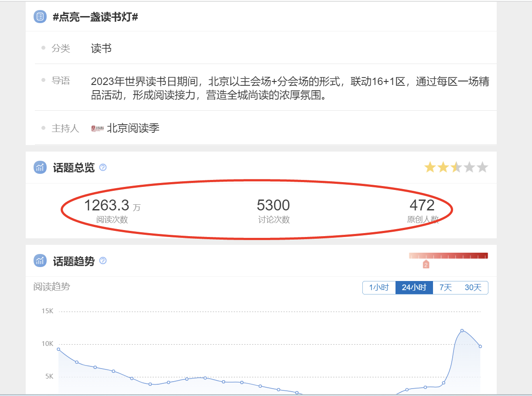The width and height of the screenshot is (532, 396).
Task: Click the 读书 category value
Action: coord(101,48)
